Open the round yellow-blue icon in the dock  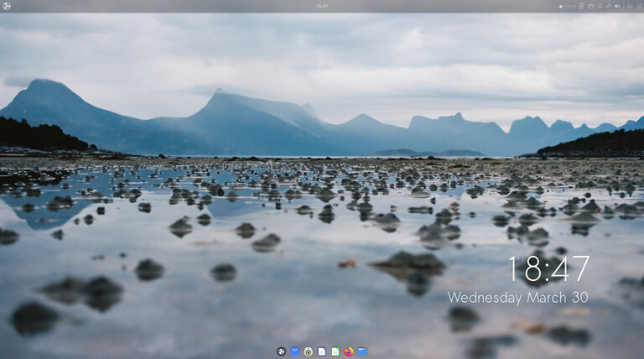click(309, 351)
